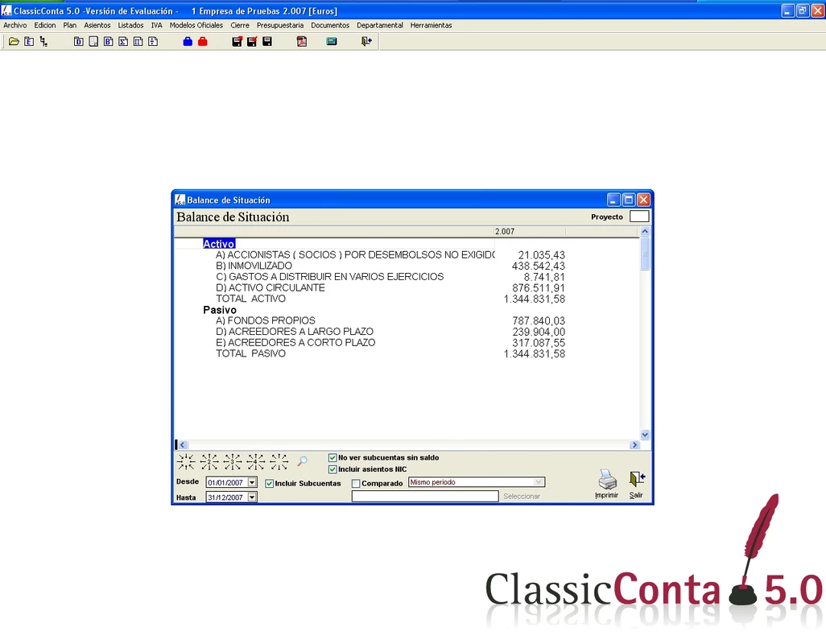826x644 pixels.
Task: Click the 'TOTAL PASIVO' row
Action: (250, 354)
